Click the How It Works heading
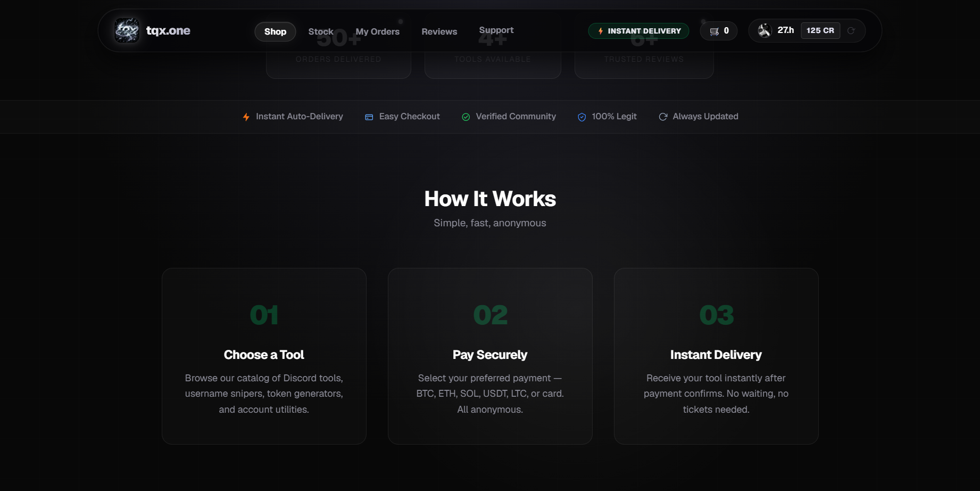Viewport: 980px width, 491px height. click(x=490, y=199)
